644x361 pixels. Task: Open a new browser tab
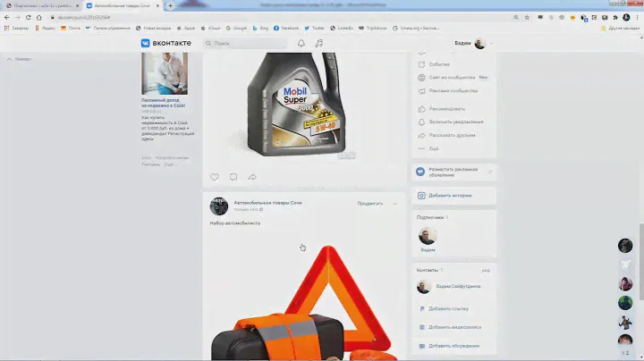171,5
